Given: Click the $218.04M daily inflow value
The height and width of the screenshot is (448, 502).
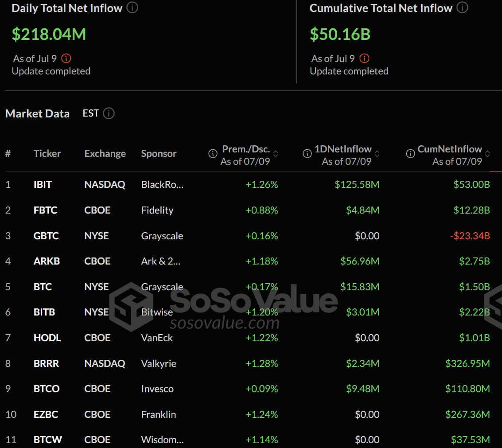Looking at the screenshot, I should (x=49, y=34).
